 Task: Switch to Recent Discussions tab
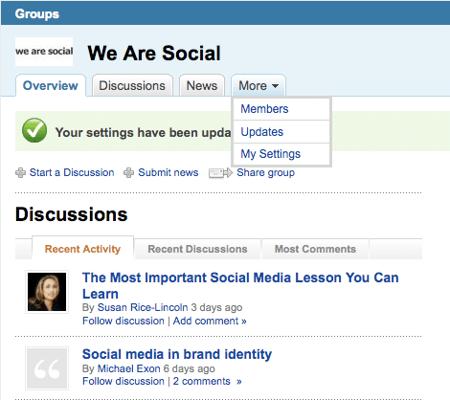pos(197,249)
